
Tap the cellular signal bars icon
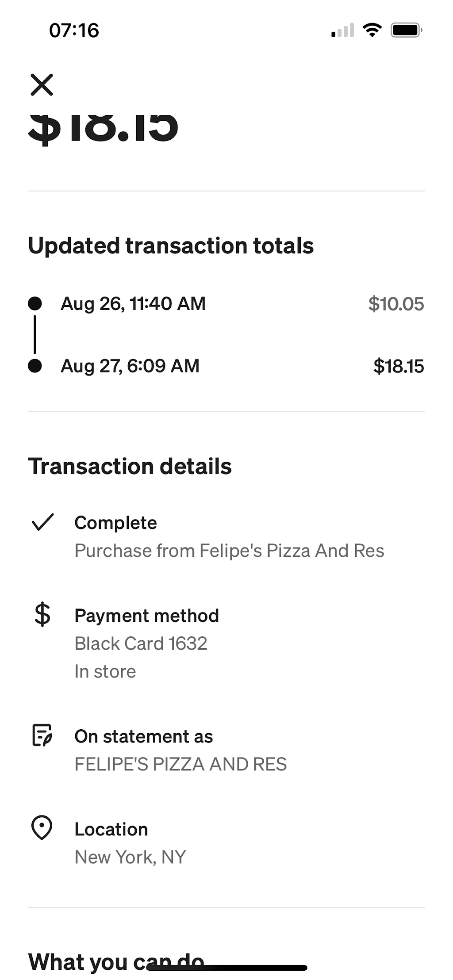pos(343,30)
